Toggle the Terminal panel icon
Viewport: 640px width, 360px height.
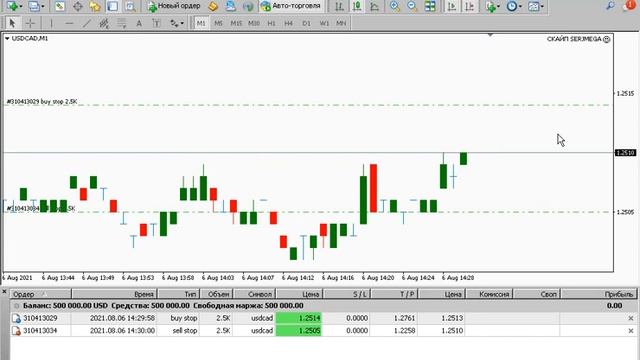coord(113,6)
